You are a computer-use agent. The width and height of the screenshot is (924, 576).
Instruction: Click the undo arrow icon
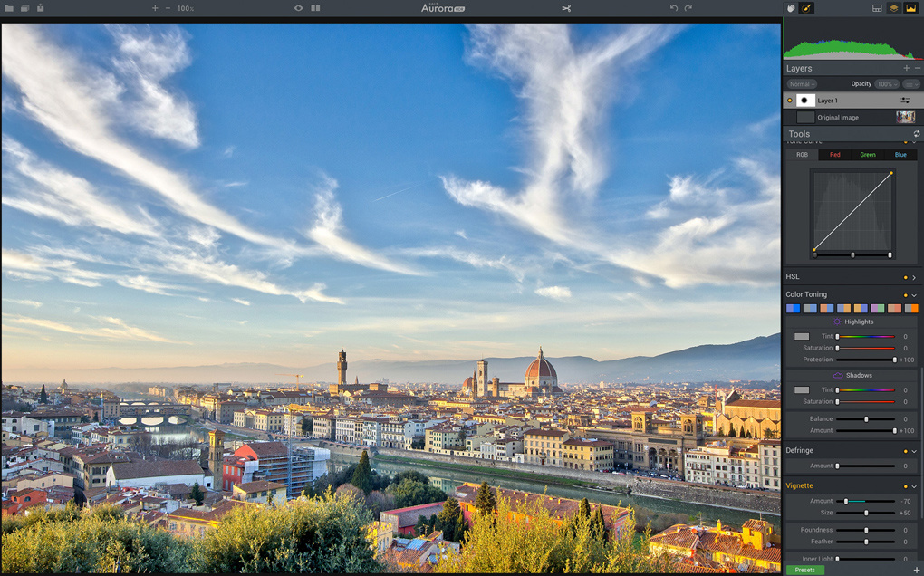674,8
